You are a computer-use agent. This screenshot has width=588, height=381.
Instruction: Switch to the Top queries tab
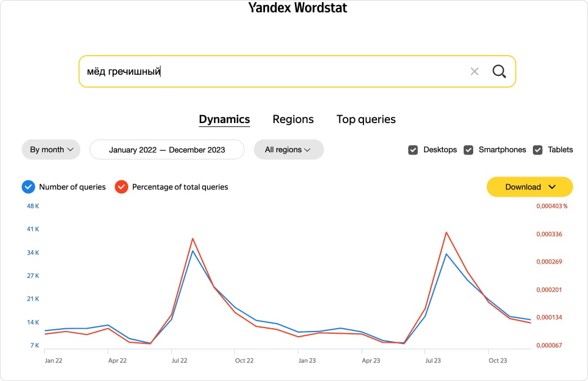(x=366, y=119)
